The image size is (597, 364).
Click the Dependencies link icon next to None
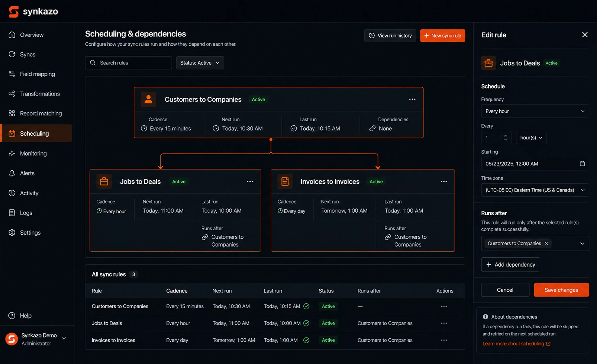(372, 128)
